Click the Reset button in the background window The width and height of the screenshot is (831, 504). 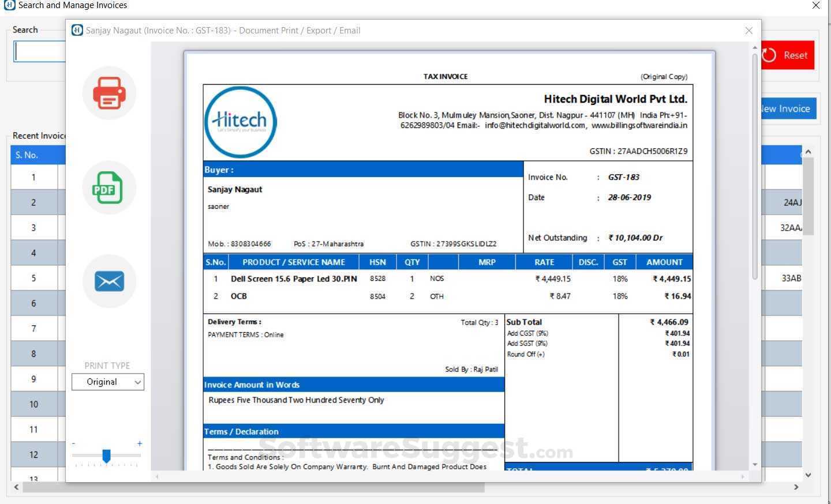coord(787,55)
